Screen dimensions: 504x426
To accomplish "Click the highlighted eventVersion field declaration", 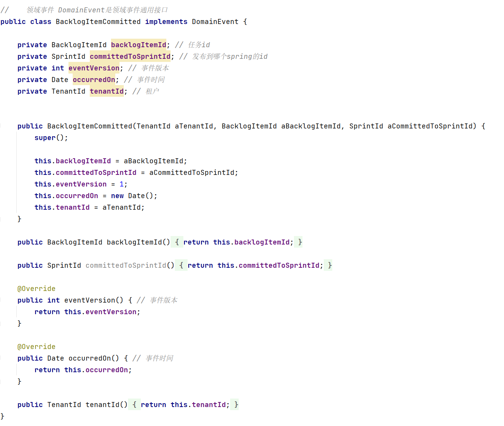I will coord(94,68).
